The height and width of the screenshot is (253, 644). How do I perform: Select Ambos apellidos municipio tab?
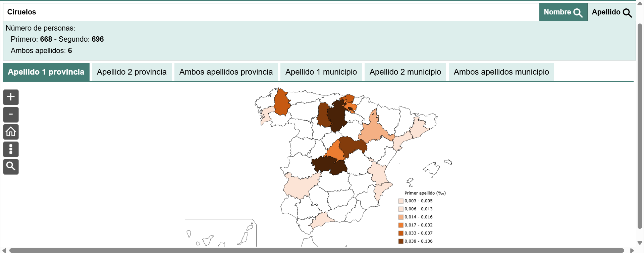[x=501, y=72]
